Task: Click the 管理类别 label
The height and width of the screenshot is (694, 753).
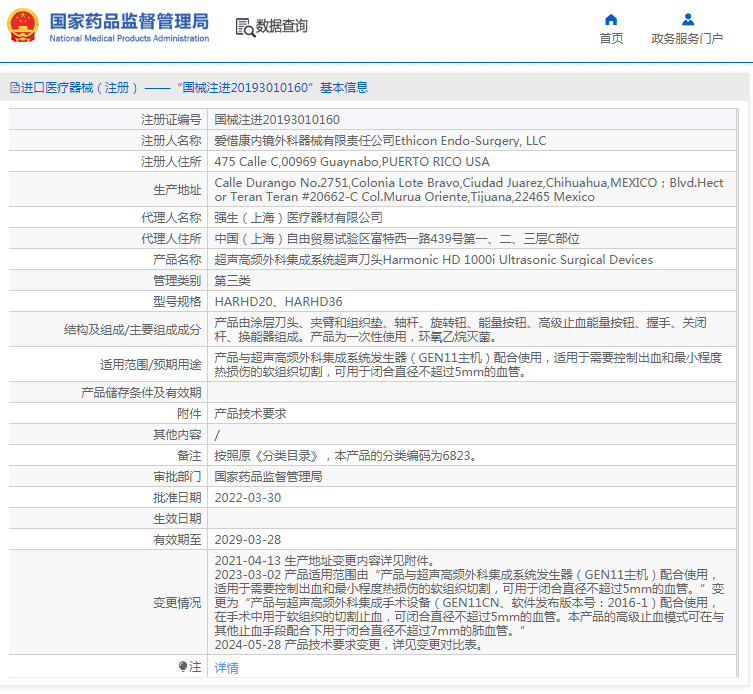Action: [177, 281]
